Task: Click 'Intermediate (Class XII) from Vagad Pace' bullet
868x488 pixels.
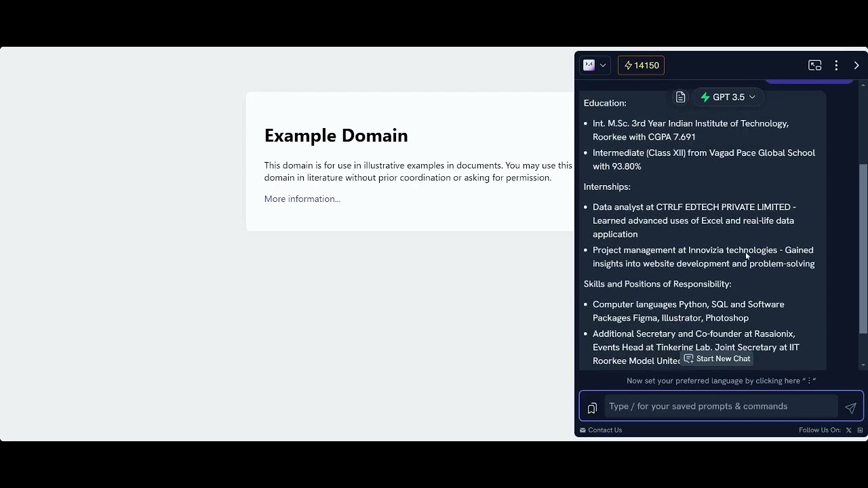Action: (x=704, y=159)
